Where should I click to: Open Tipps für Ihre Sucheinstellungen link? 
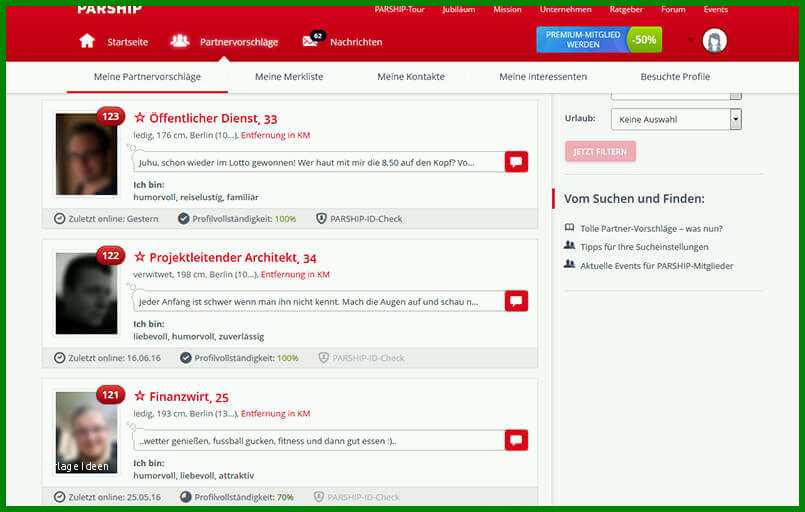(x=644, y=247)
